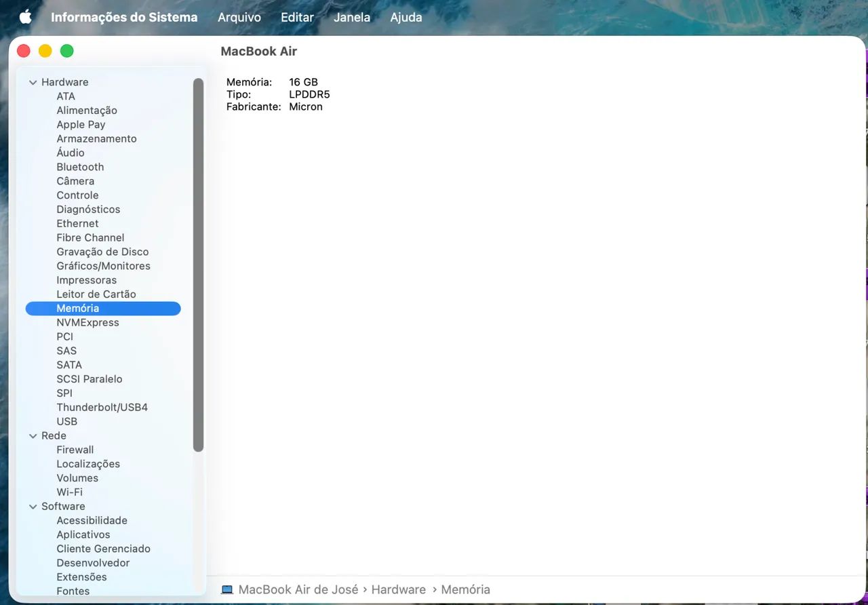Maximize the window with green button
The width and height of the screenshot is (868, 605).
coord(67,51)
